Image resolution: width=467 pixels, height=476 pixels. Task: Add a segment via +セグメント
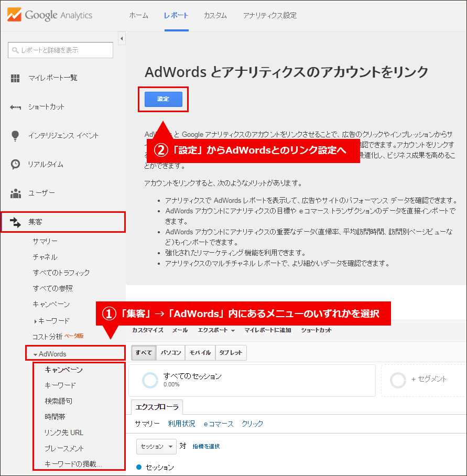tap(429, 379)
